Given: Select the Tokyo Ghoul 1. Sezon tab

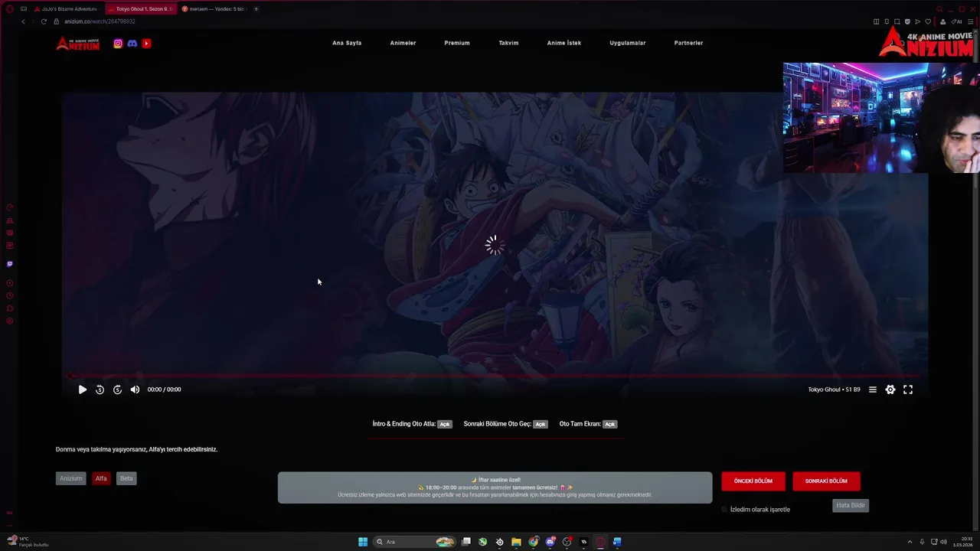Looking at the screenshot, I should [x=141, y=9].
